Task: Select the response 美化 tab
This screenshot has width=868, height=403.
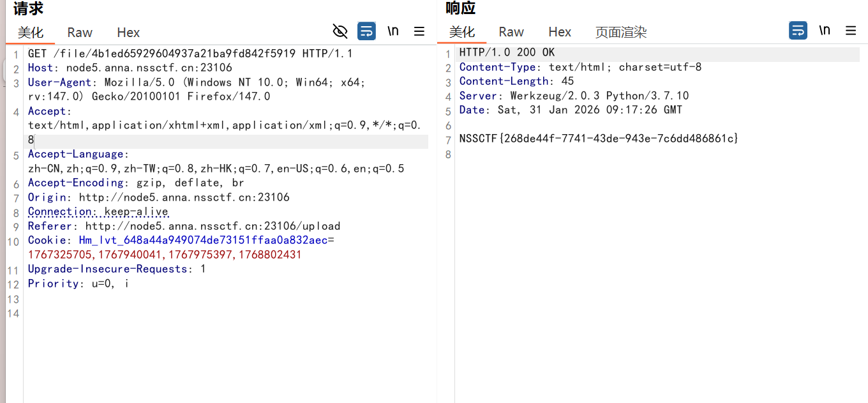Action: coord(462,32)
